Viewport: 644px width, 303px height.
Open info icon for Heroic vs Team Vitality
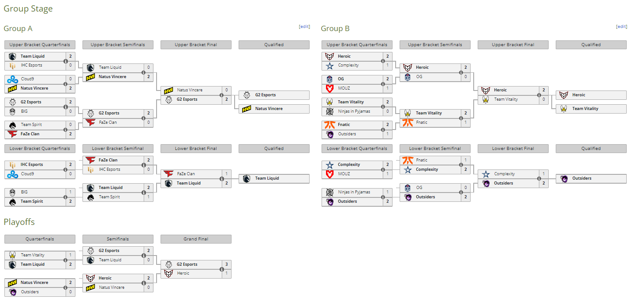539,94
